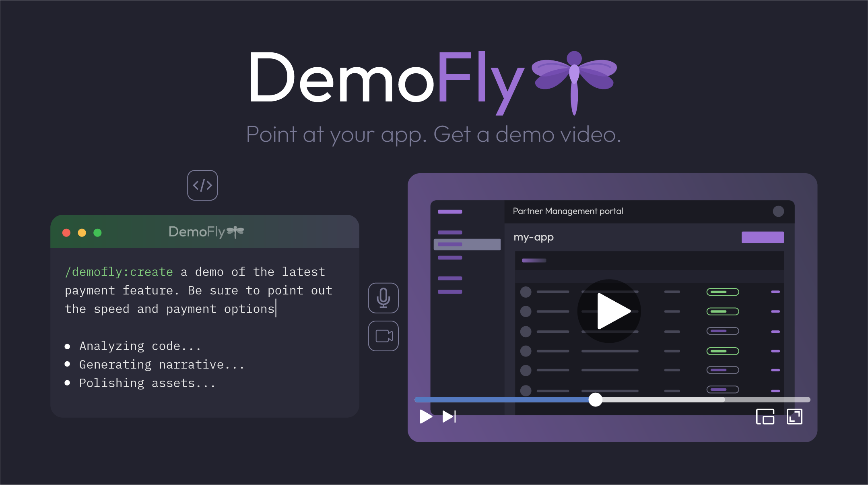Click the dragonfly logo in the DemoFly title bar
The image size is (868, 485).
[235, 232]
